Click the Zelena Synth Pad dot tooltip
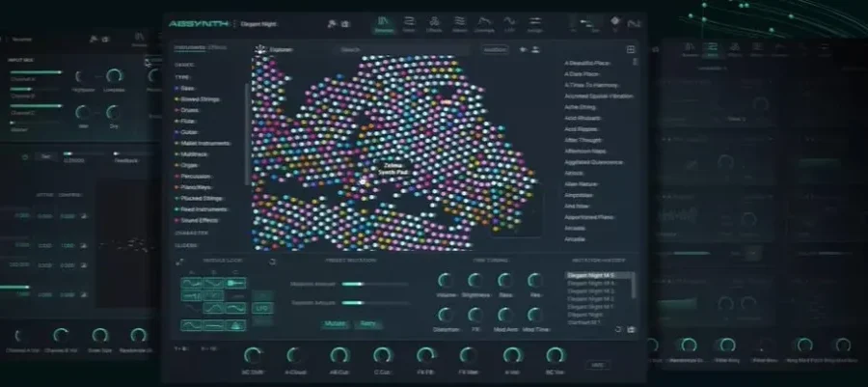The width and height of the screenshot is (868, 387). (394, 170)
